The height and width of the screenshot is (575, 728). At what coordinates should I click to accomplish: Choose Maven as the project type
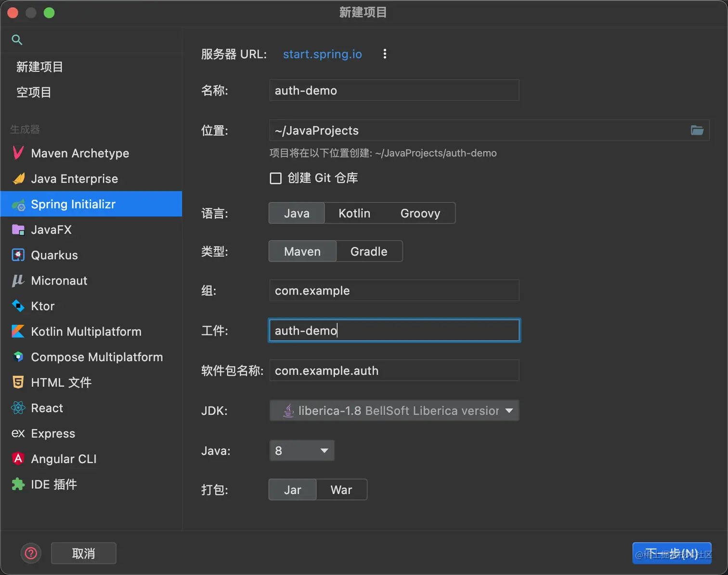(x=302, y=251)
